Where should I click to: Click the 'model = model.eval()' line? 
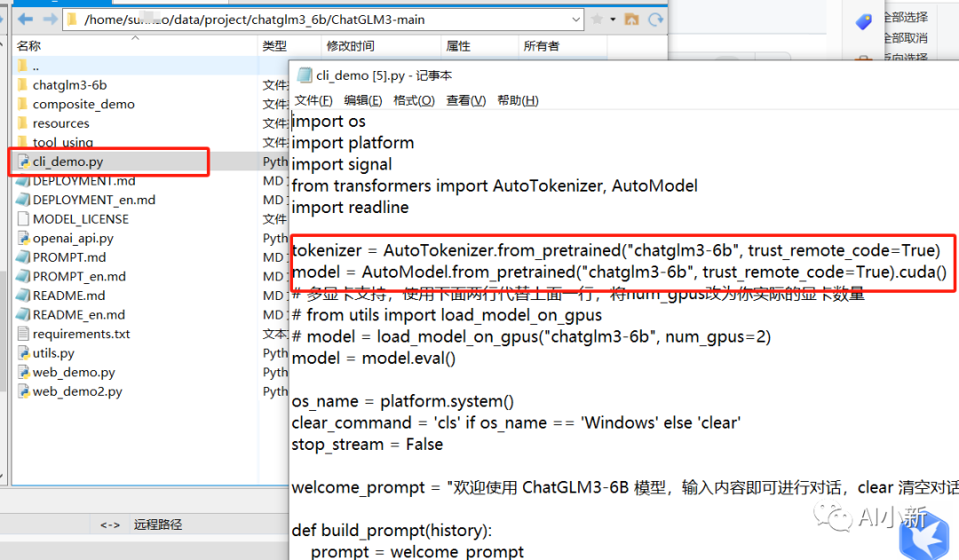coord(373,358)
